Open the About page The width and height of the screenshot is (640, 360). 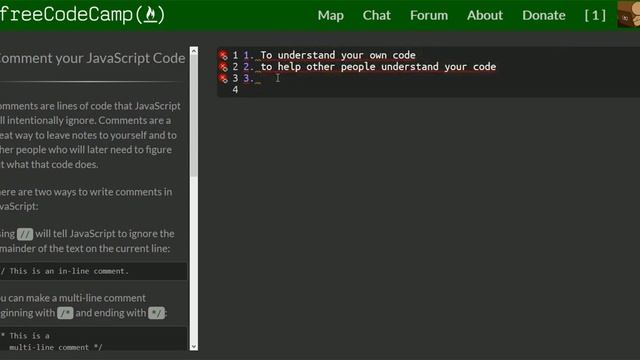[x=485, y=16]
